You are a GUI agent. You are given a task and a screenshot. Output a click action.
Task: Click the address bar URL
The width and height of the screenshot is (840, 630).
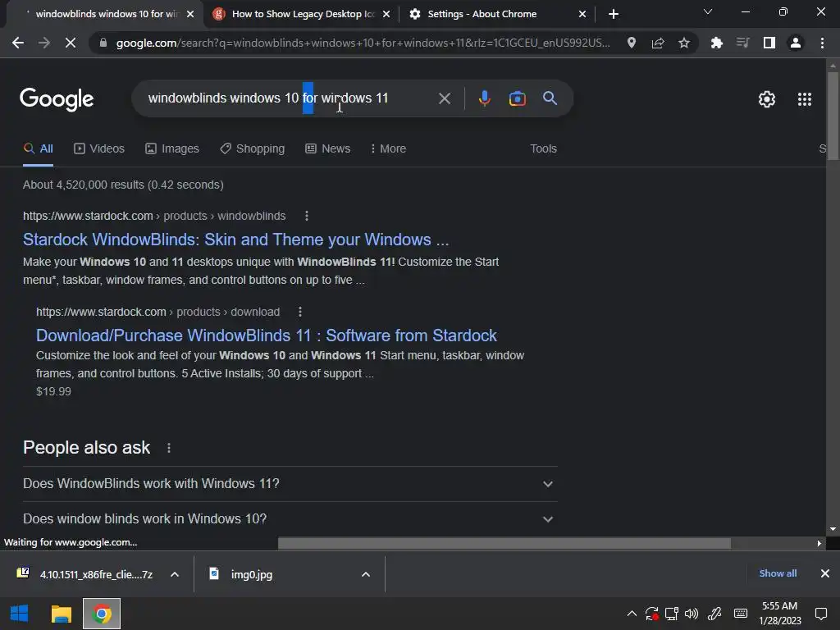(x=362, y=43)
